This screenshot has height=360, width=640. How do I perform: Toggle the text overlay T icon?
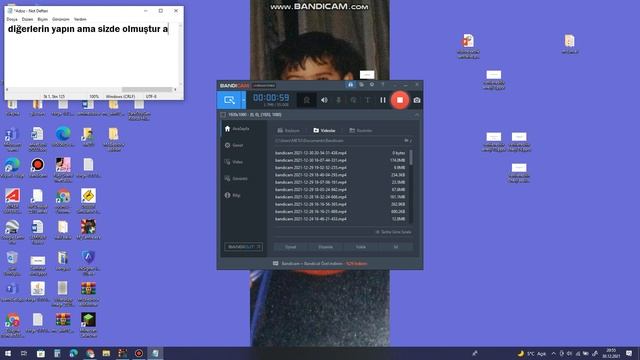(x=367, y=100)
